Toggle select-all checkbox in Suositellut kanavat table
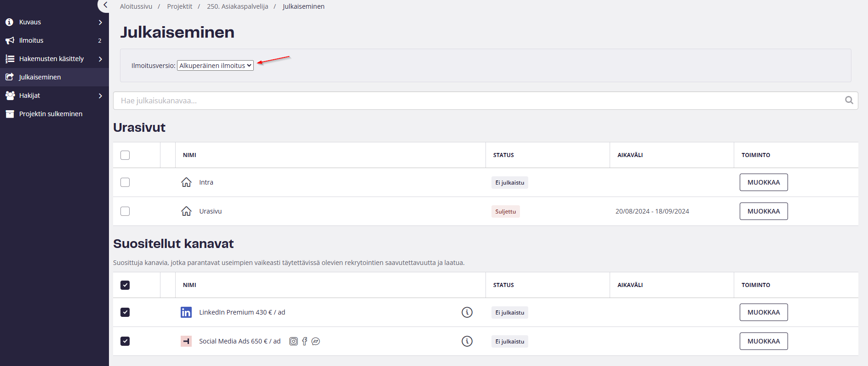 [x=125, y=285]
